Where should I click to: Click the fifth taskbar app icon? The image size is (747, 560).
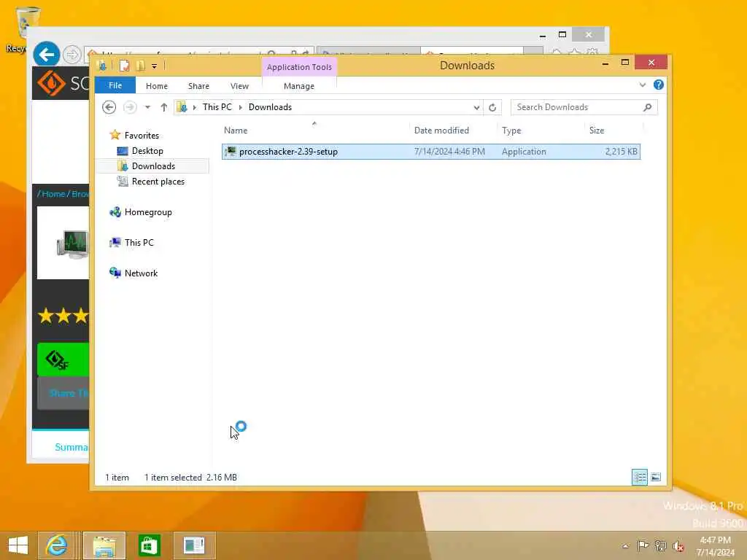pos(194,545)
